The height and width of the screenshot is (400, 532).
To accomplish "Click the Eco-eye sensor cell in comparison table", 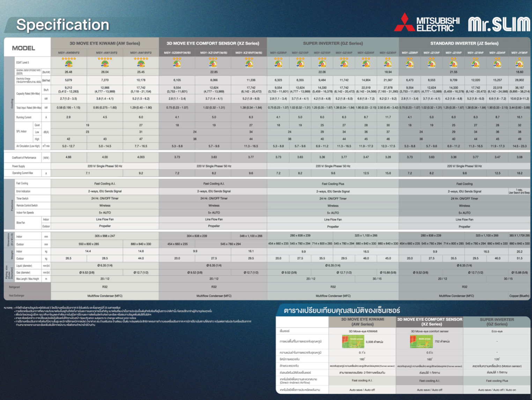I will [497, 331].
